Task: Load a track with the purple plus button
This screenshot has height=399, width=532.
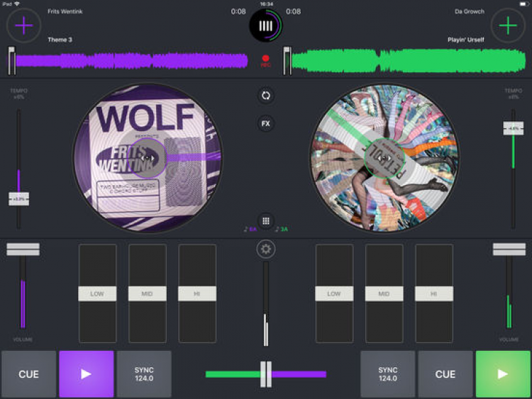Action: click(x=23, y=26)
